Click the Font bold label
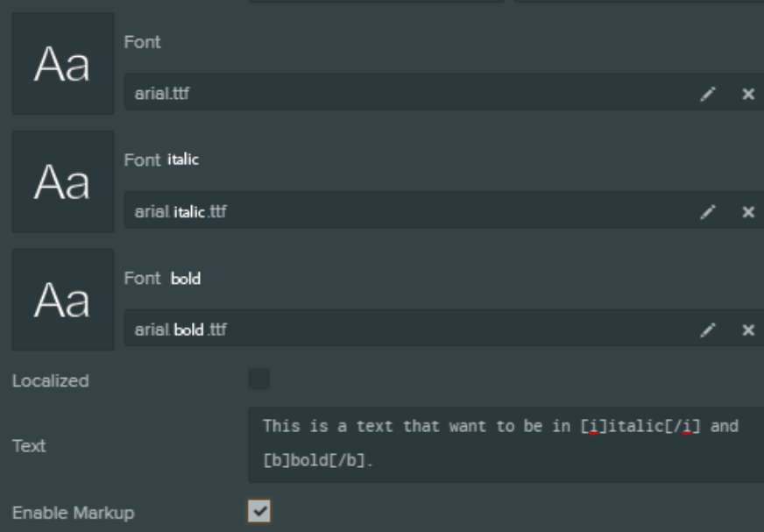Image resolution: width=764 pixels, height=532 pixels. tap(162, 279)
